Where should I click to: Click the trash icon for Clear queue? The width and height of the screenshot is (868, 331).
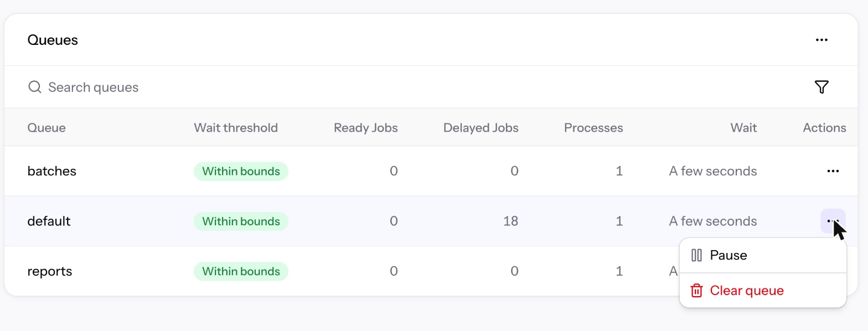(x=696, y=291)
